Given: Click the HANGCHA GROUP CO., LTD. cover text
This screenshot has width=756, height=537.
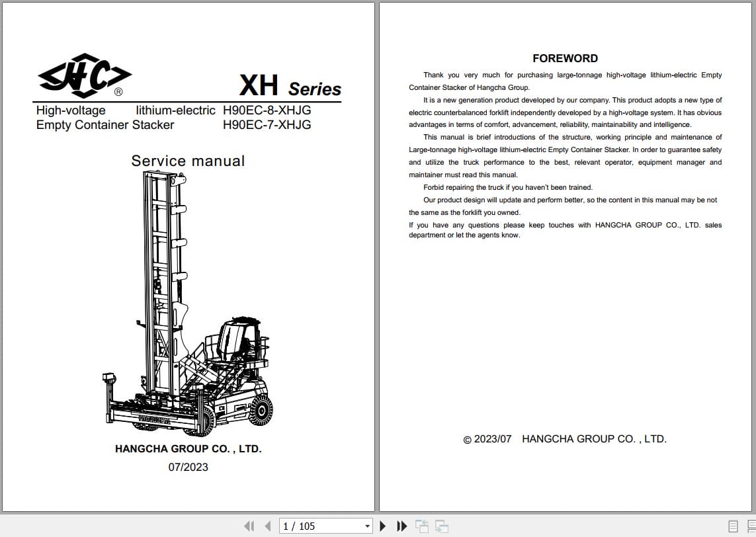Looking at the screenshot, I should [188, 449].
